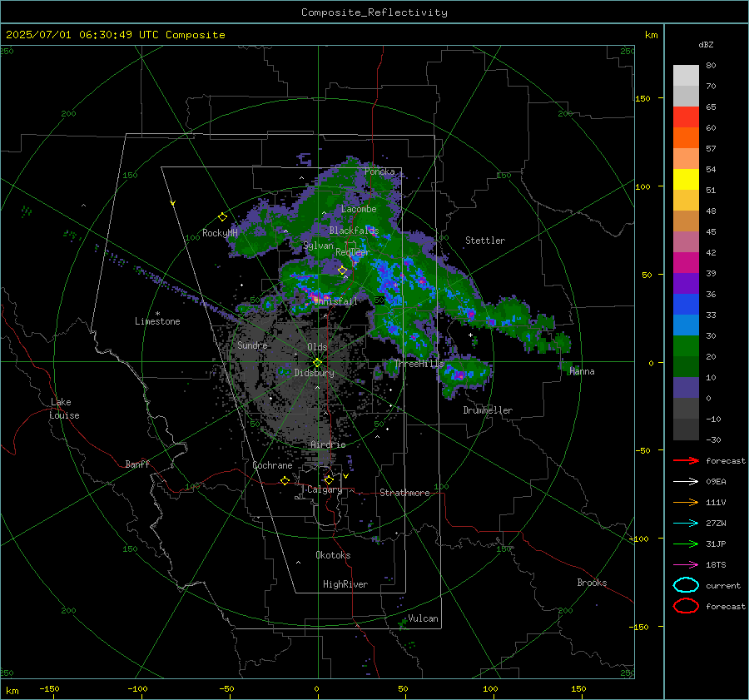Click the yellow diamond marker below RedDeer

[343, 271]
